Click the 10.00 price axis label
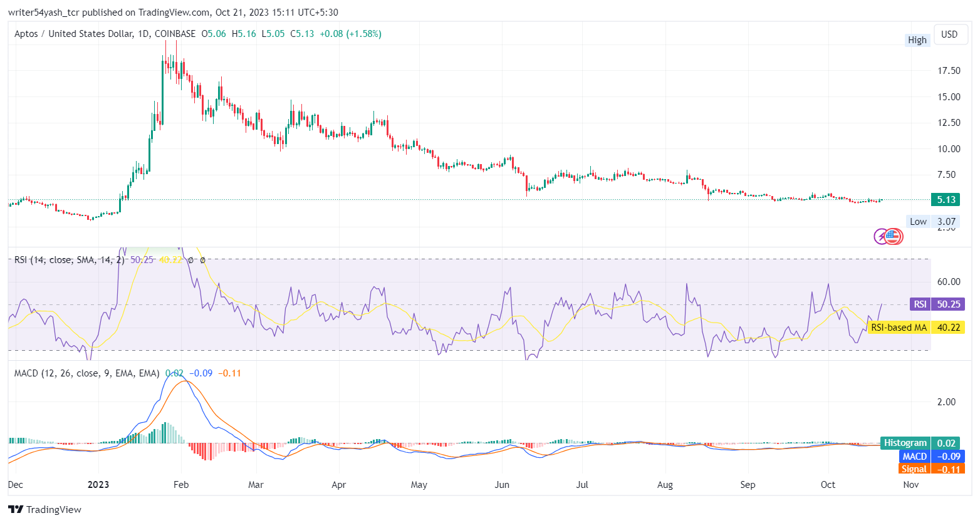Viewport: 980px width, 523px height. coord(949,149)
